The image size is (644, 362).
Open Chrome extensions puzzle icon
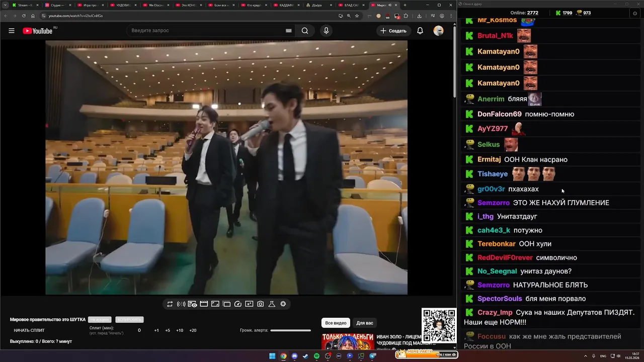(406, 16)
